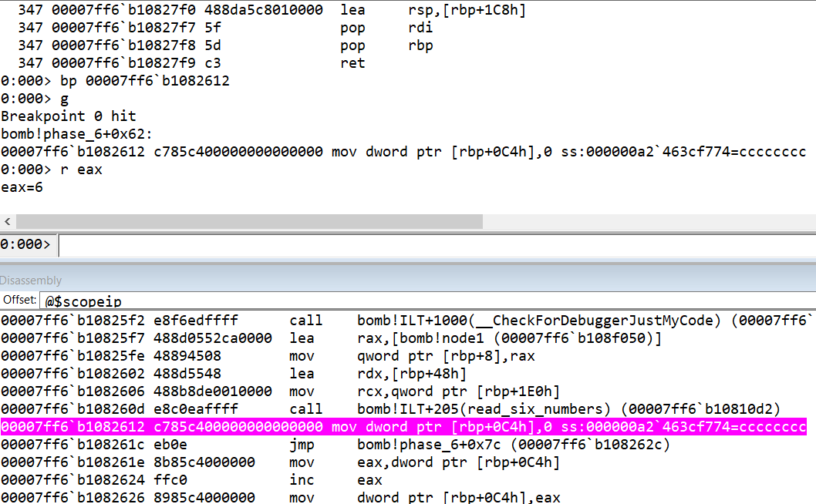Screen dimensions: 816x504
Task: Click the 'r eax' command line in output
Action: (x=81, y=170)
